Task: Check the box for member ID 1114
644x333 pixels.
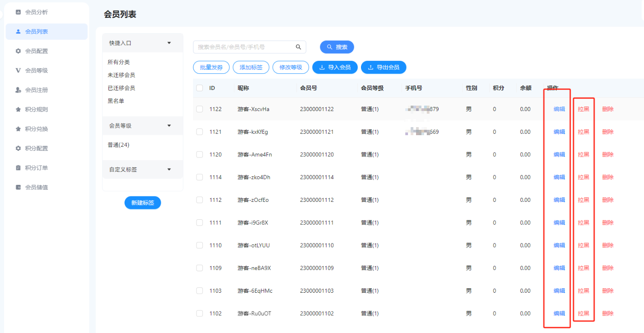Action: click(x=200, y=177)
